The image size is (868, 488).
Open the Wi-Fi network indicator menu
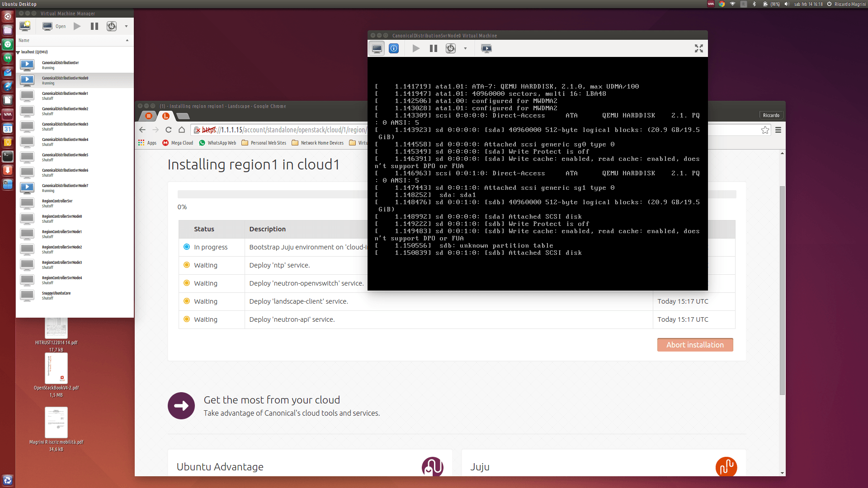coord(733,4)
